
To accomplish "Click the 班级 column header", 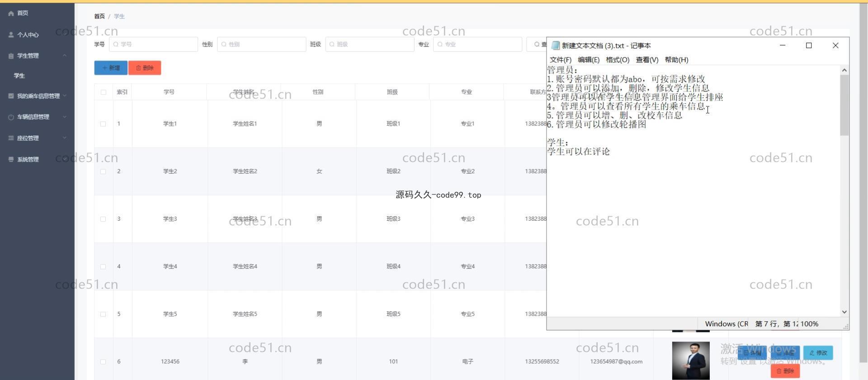I will click(392, 92).
